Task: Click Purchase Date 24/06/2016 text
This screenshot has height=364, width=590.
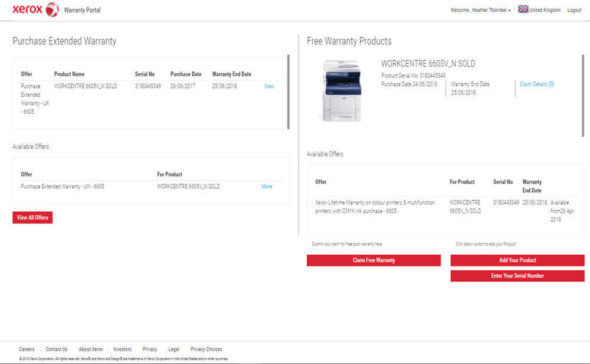Action: tap(409, 84)
